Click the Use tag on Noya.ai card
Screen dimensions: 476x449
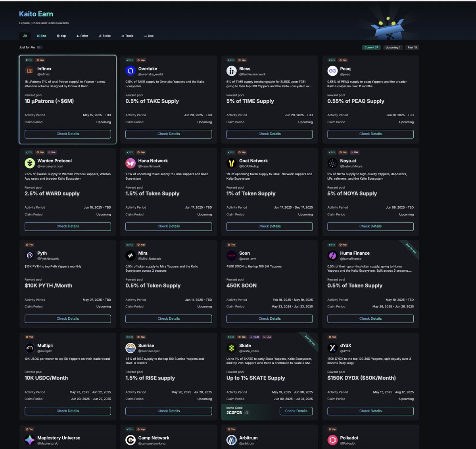click(x=355, y=152)
